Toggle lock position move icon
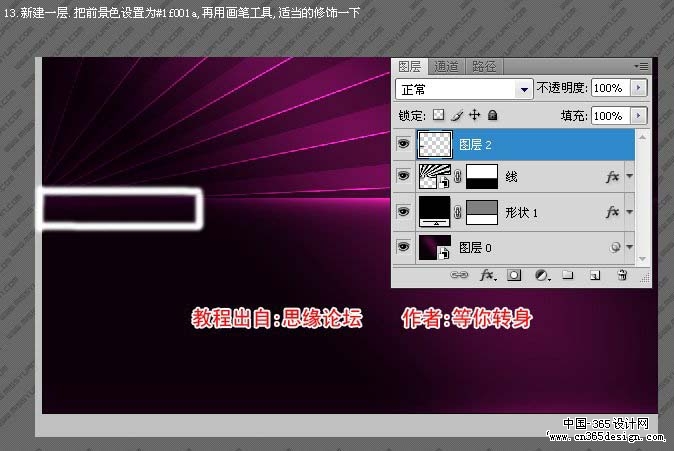 point(475,115)
